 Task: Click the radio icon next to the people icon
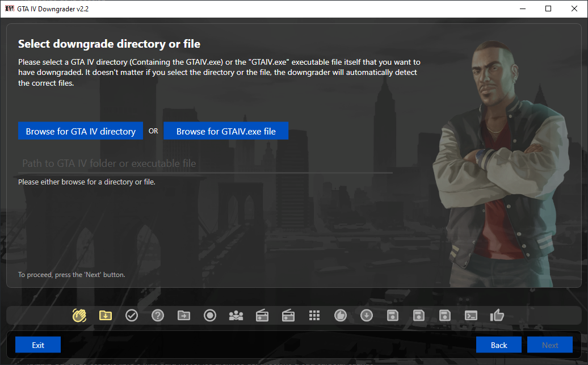[x=262, y=316]
